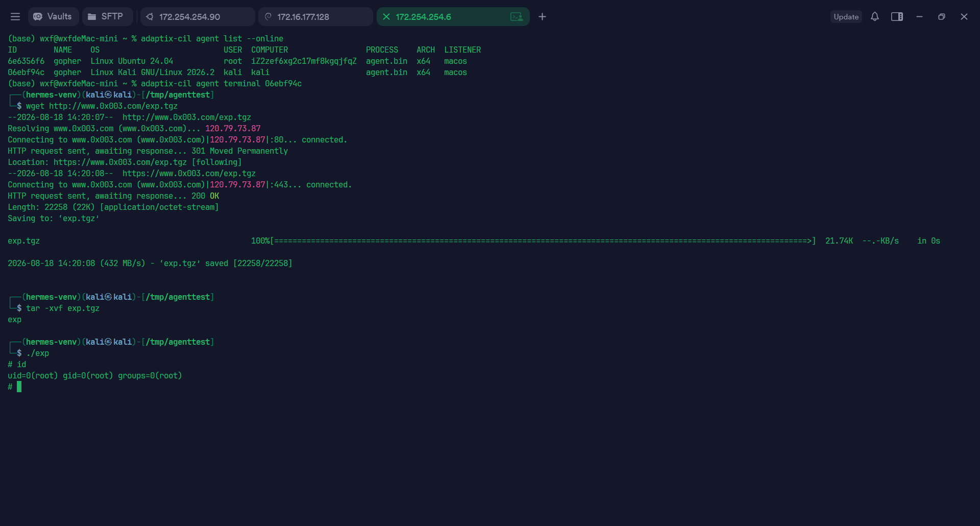Open notifications with the bell icon

(875, 17)
